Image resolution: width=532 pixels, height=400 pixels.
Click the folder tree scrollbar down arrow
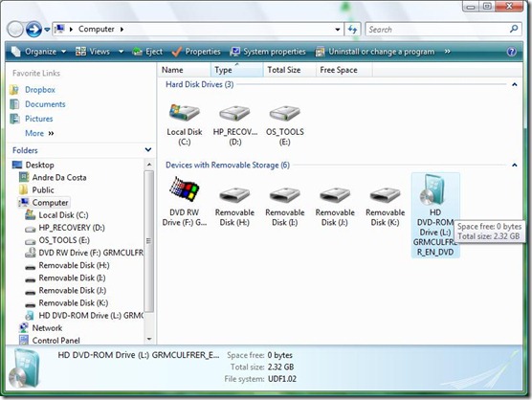click(149, 340)
